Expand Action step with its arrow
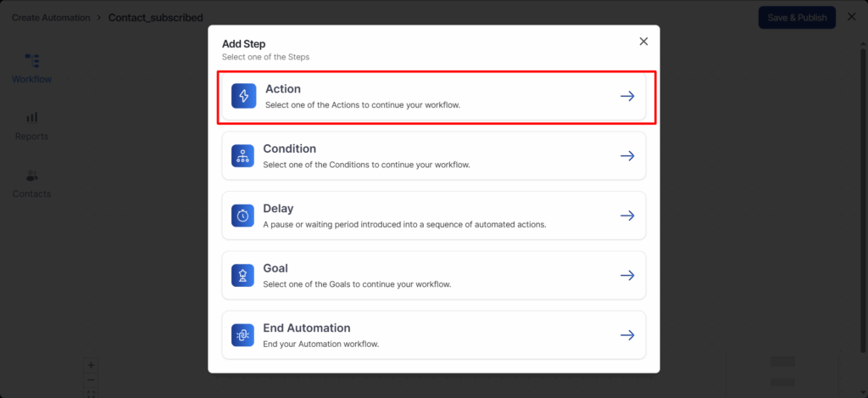The image size is (868, 398). point(627,96)
